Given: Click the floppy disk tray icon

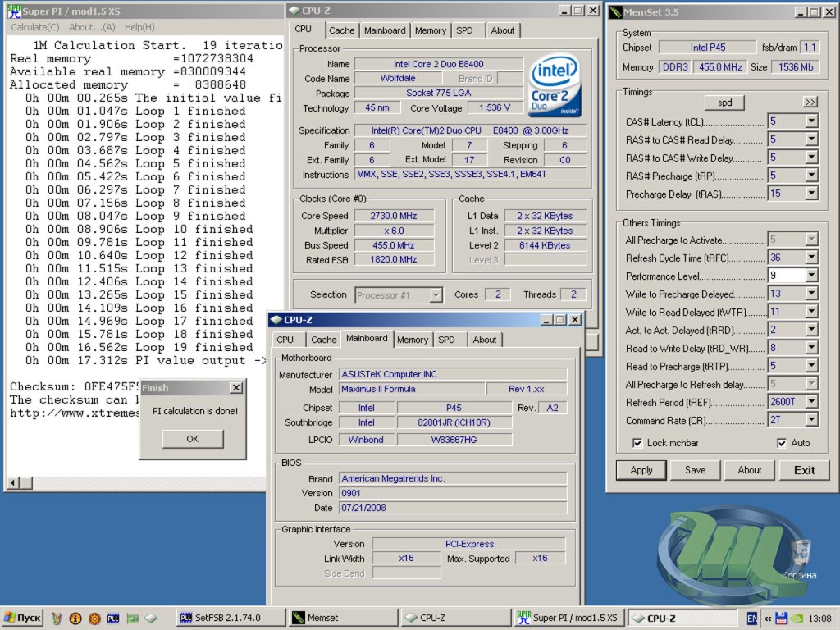Looking at the screenshot, I should tap(781, 619).
